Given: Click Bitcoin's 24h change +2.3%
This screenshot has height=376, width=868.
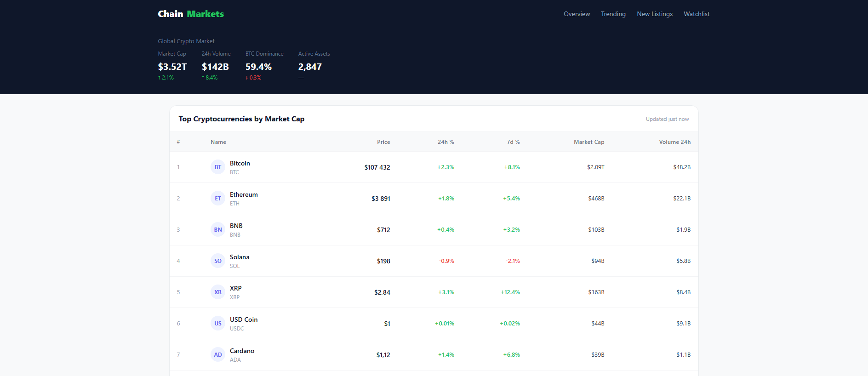Looking at the screenshot, I should click(x=445, y=167).
